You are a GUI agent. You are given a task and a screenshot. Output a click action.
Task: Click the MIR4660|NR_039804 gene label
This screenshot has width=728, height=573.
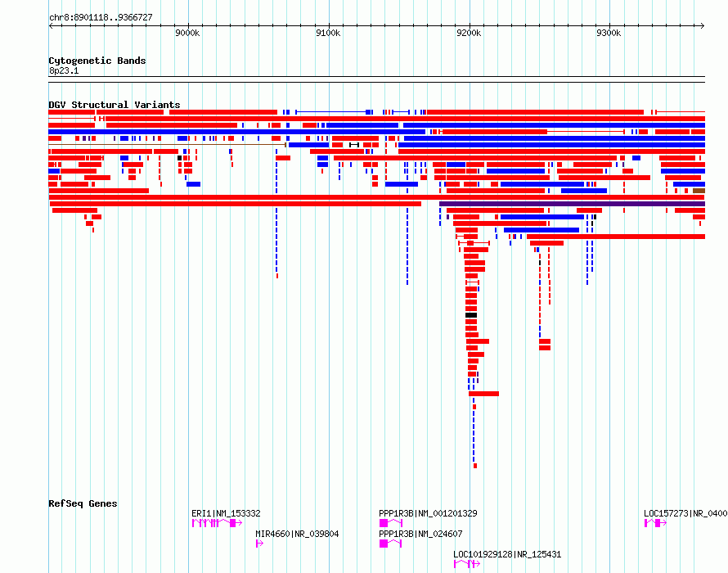[297, 534]
